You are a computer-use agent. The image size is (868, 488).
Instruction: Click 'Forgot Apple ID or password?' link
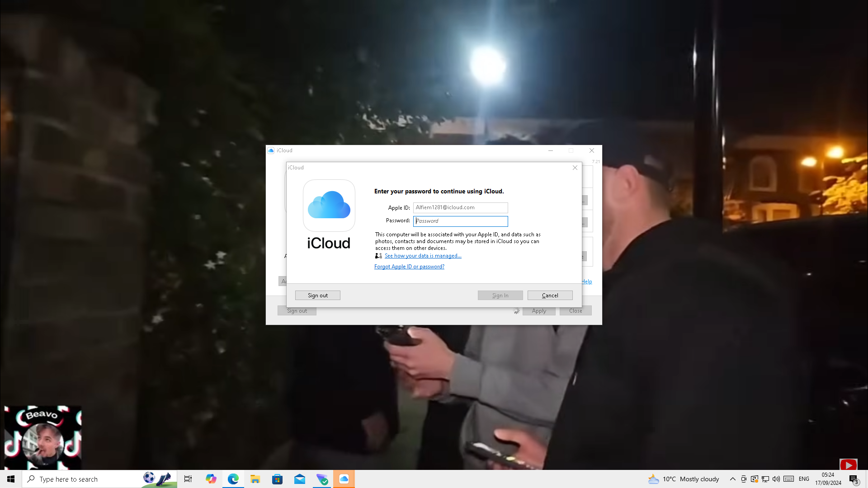[x=409, y=267]
